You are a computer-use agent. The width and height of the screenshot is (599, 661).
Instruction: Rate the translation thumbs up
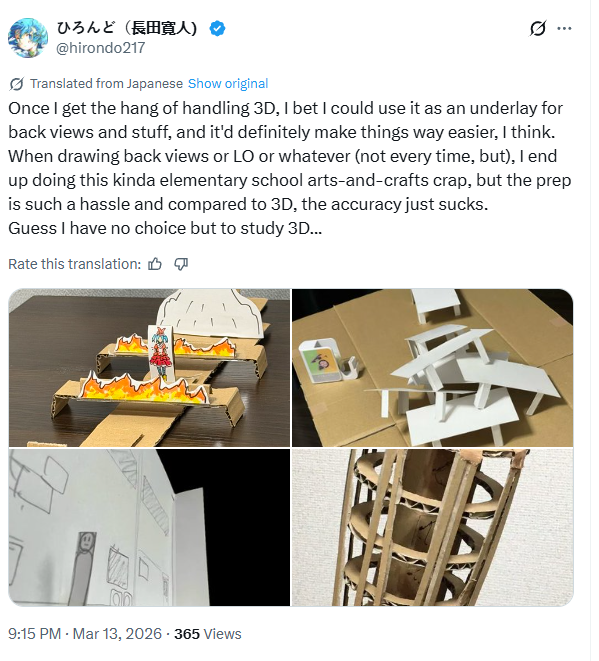(155, 264)
